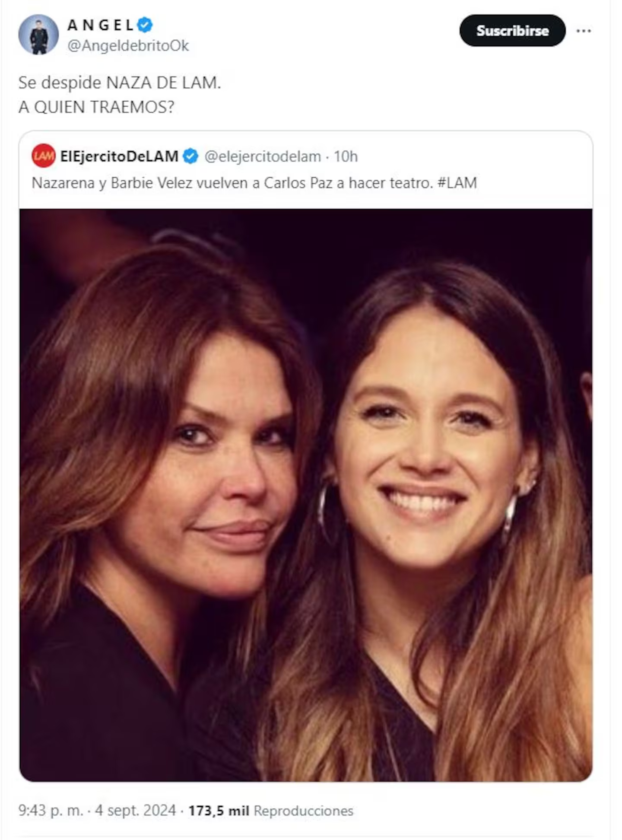Click the ANGEL display name
Screen dimensions: 622x840
101,25
